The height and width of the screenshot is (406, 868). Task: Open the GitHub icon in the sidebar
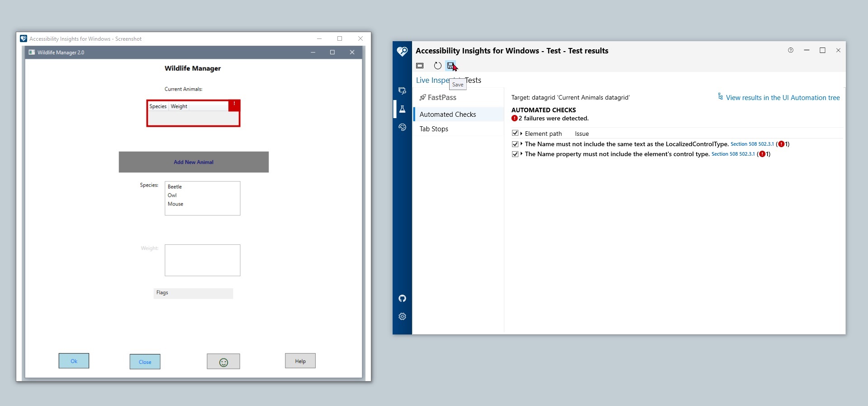point(402,298)
